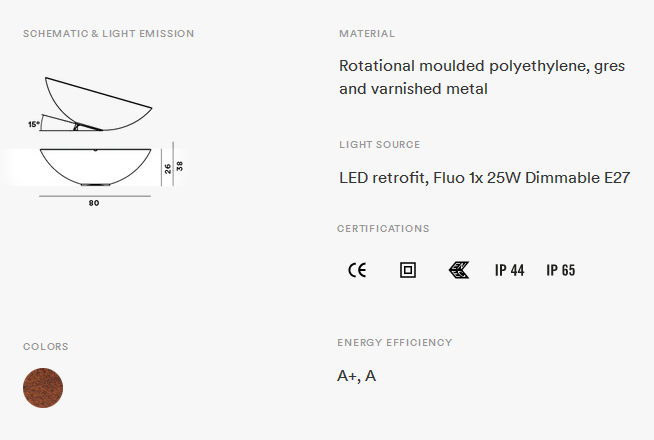Click the Energy Efficiency section heading

coord(395,342)
